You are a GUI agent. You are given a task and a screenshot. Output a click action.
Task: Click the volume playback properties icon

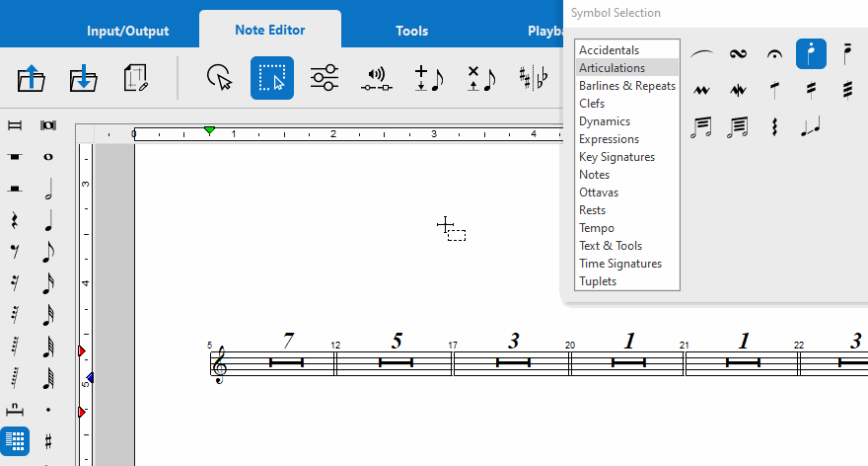(x=377, y=79)
